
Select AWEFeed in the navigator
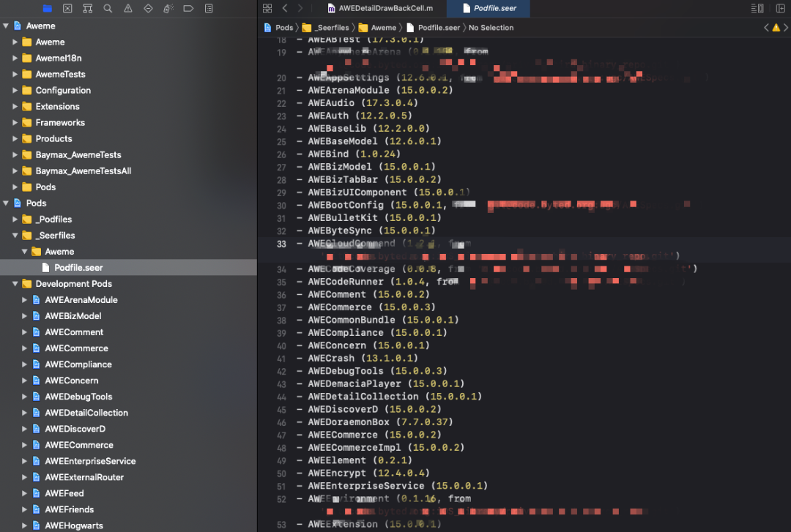pos(64,493)
